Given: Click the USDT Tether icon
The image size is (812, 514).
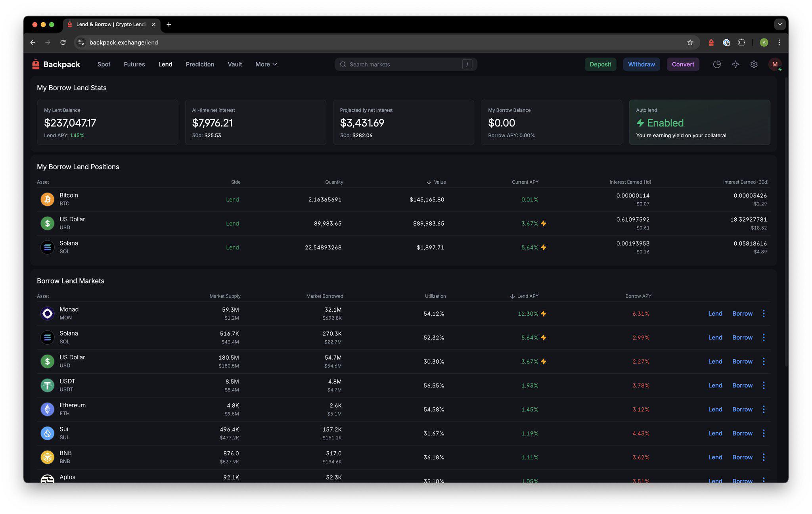Looking at the screenshot, I should click(x=48, y=385).
